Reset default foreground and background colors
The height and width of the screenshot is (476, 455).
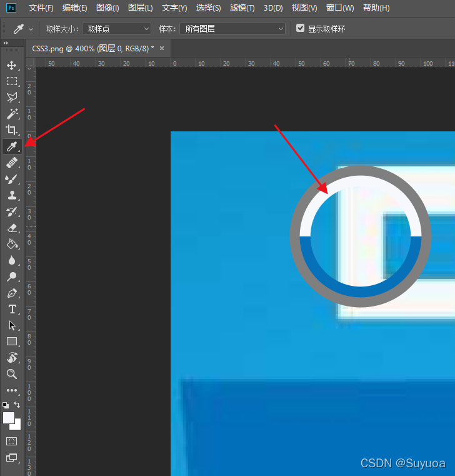pos(6,405)
